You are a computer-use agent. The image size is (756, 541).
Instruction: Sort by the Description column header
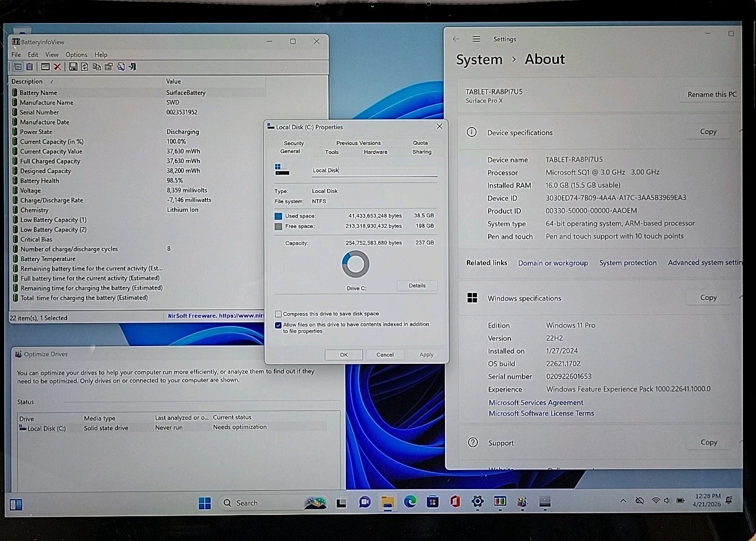tap(86, 82)
